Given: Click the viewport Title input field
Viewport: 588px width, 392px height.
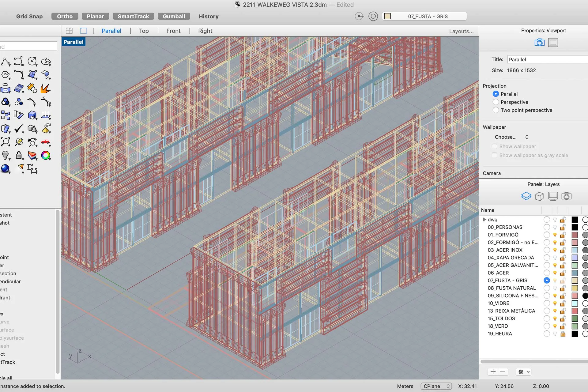Looking at the screenshot, I should [548, 59].
